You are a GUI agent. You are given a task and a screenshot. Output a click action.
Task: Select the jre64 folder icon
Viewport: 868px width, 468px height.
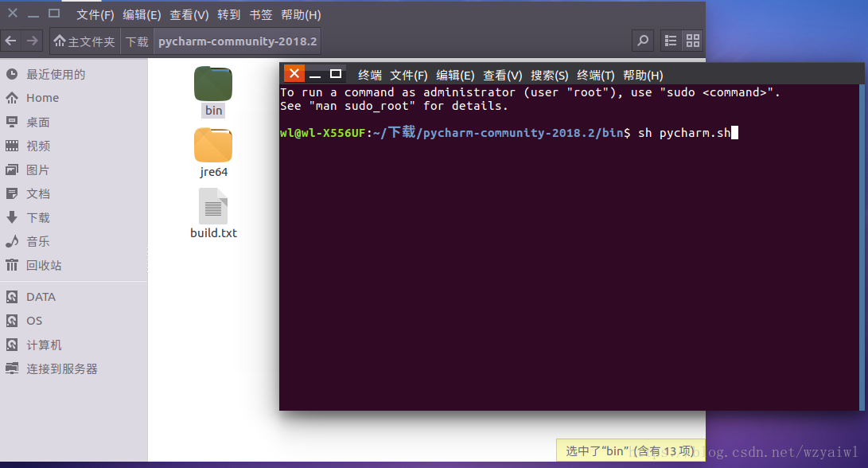213,145
